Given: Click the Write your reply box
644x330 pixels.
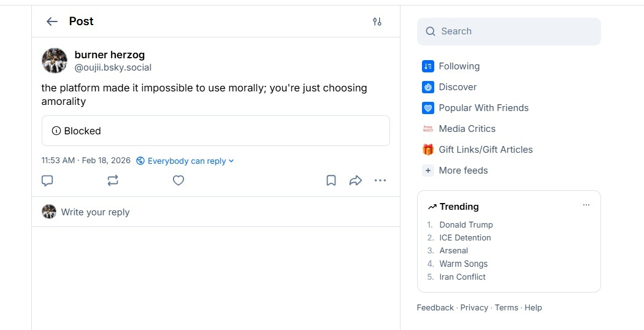Looking at the screenshot, I should (95, 212).
